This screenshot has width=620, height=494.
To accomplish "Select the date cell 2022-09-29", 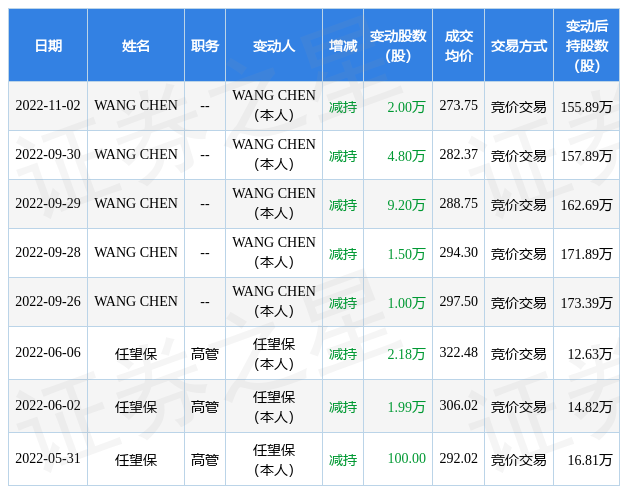I will (48, 204).
